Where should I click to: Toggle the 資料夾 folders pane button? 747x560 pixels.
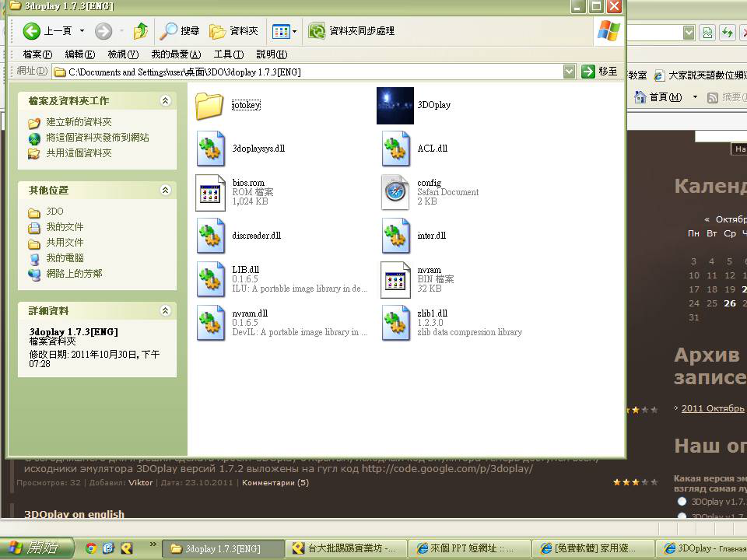coord(234,31)
